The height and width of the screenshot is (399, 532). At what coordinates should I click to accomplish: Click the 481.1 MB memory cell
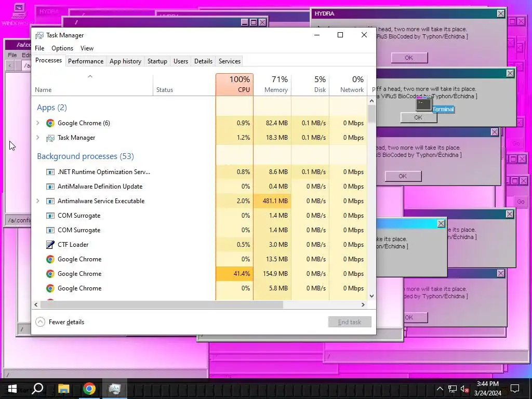(x=272, y=201)
